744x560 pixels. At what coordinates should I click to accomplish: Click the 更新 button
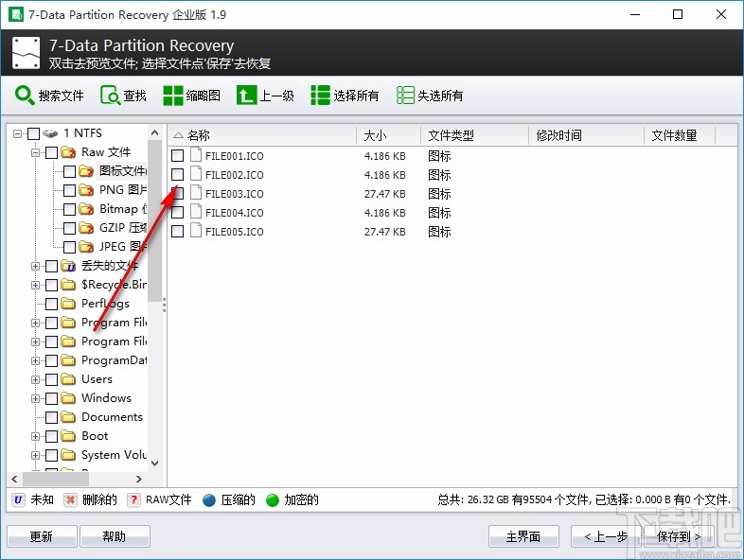pos(42,536)
